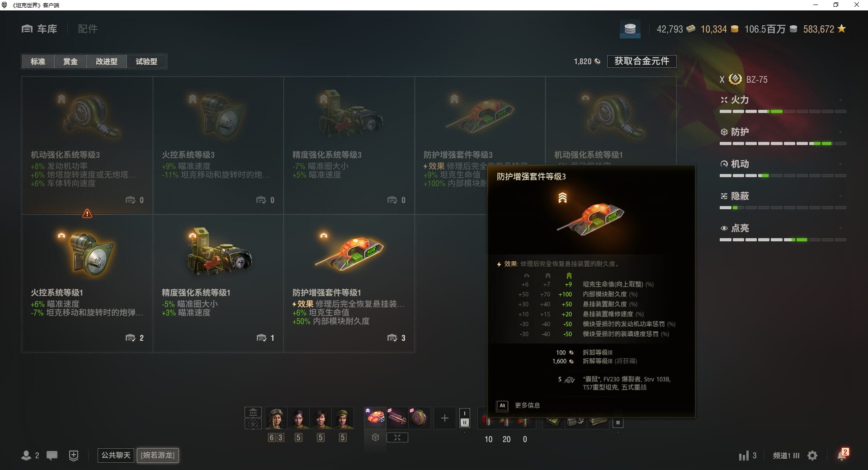Switch to the 赏金 tab
Viewport: 868px width, 470px height.
click(70, 61)
